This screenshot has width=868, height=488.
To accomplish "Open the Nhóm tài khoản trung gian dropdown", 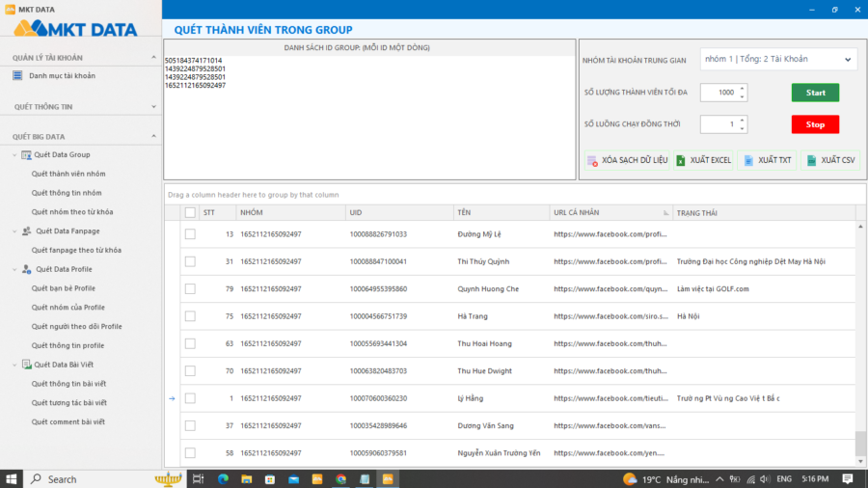I will tap(777, 60).
